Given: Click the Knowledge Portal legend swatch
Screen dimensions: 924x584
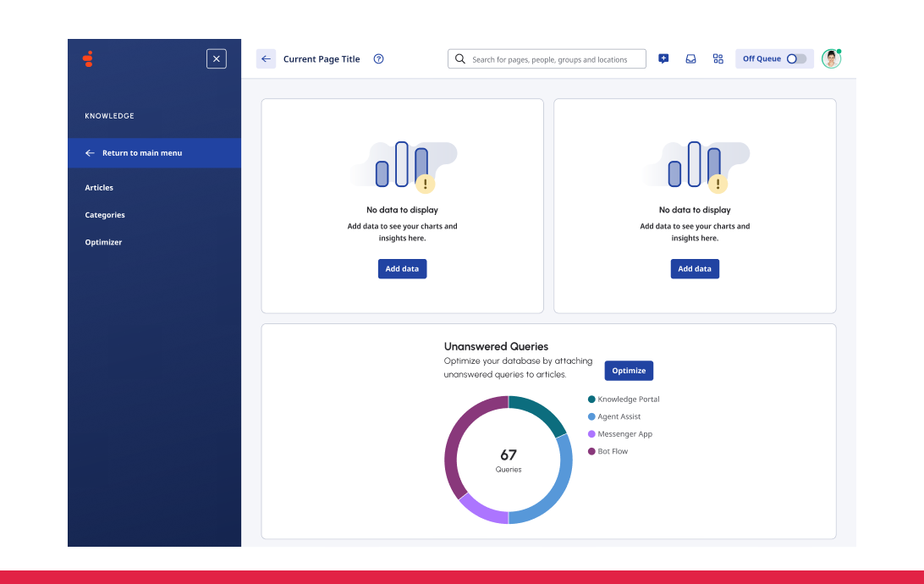Looking at the screenshot, I should click(591, 399).
